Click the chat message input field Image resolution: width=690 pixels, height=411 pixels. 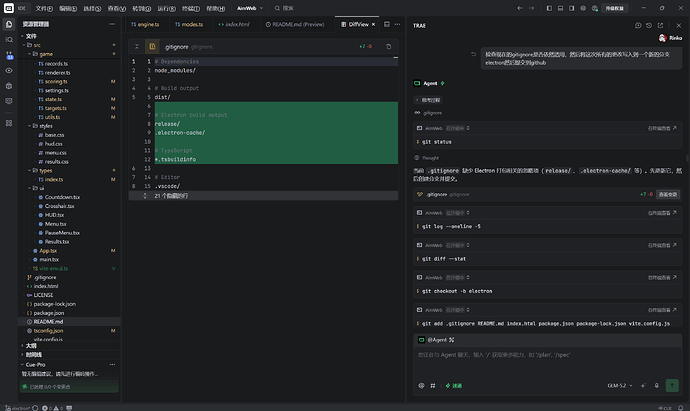point(547,362)
